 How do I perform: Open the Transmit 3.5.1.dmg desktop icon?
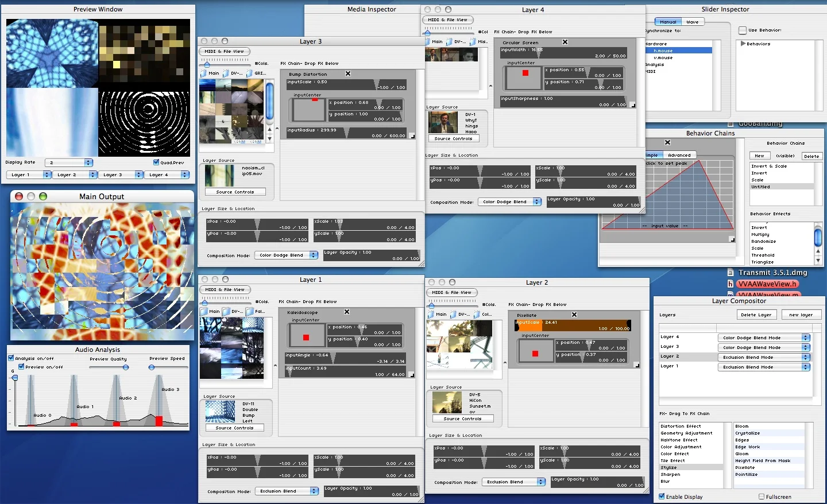(x=766, y=272)
